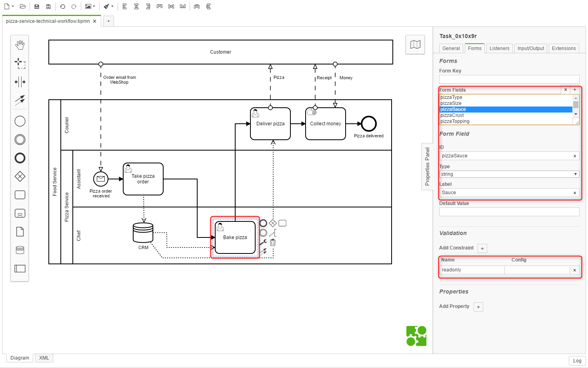Expand the export image dropdown

click(90, 6)
